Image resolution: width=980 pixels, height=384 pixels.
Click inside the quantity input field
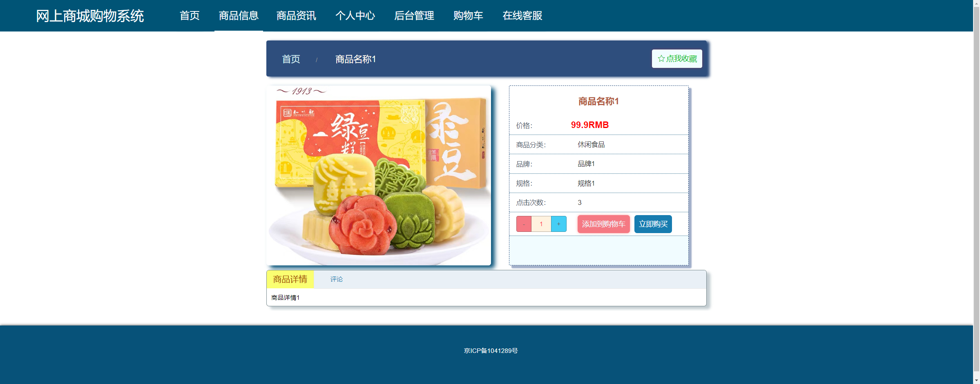pyautogui.click(x=541, y=224)
